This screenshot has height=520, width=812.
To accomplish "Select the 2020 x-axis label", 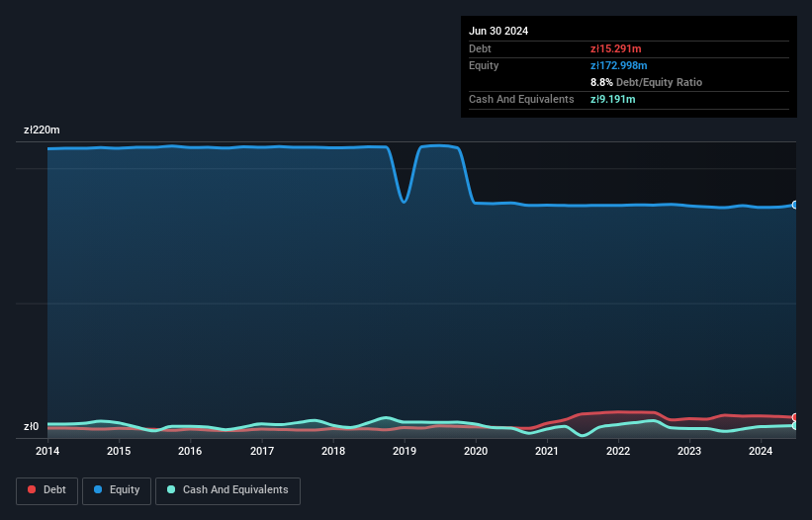I will point(476,451).
